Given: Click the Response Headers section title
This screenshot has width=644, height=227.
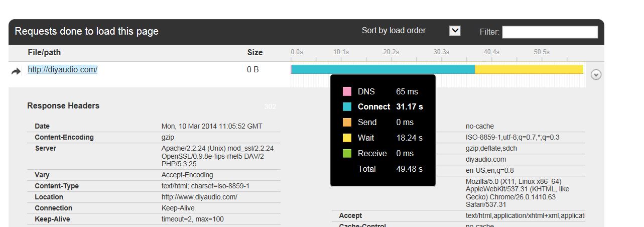Looking at the screenshot, I should 63,105.
